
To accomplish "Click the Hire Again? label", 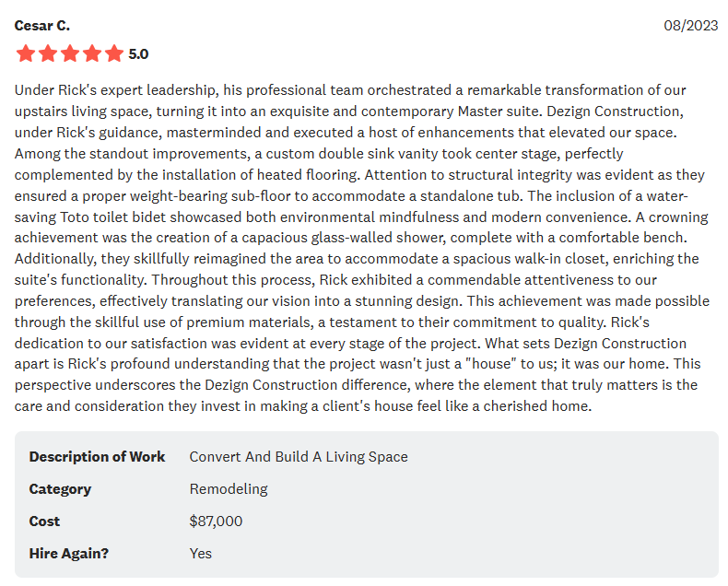I will coord(69,554).
